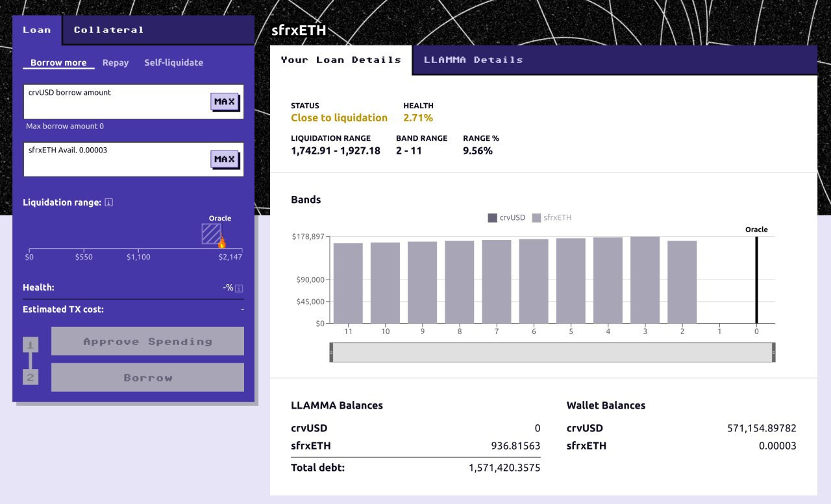Viewport: 831px width, 504px height.
Task: Click the bar for band 10
Action: coord(385,283)
